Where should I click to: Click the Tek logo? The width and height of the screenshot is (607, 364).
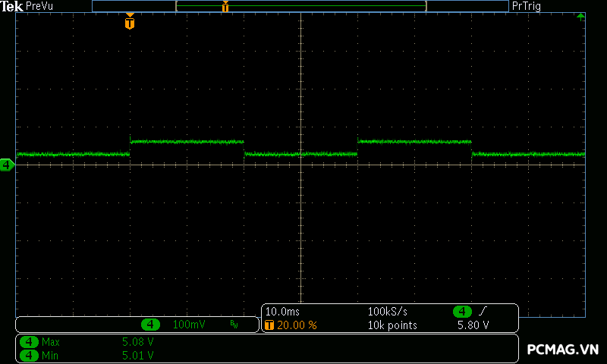(x=13, y=6)
